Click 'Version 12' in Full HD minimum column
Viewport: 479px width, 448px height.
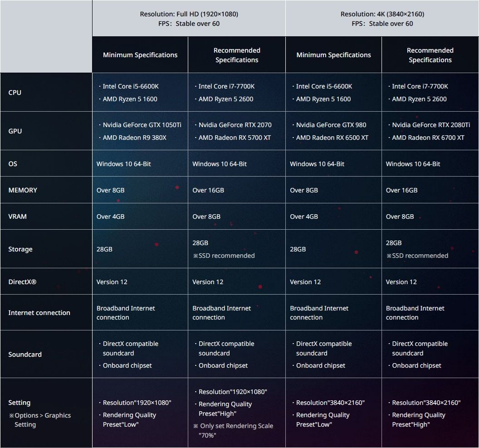pyautogui.click(x=112, y=282)
